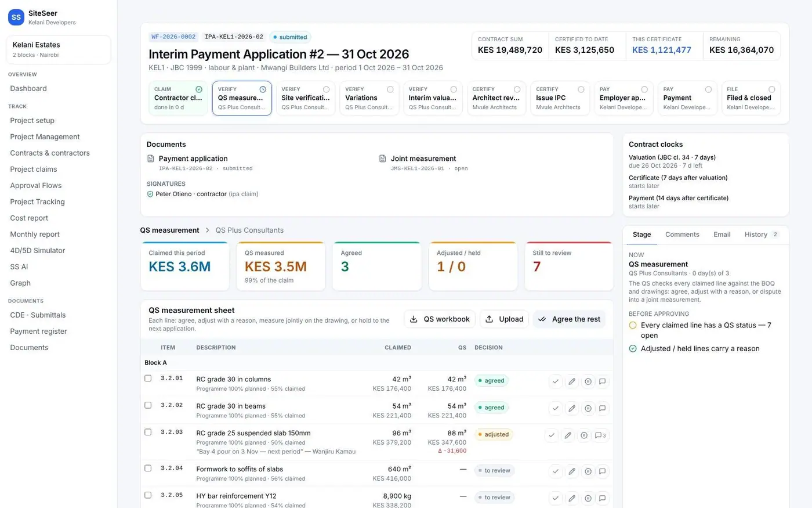This screenshot has height=508, width=812.
Task: Agree line 3.2.02 with the checkmark icon
Action: 556,408
